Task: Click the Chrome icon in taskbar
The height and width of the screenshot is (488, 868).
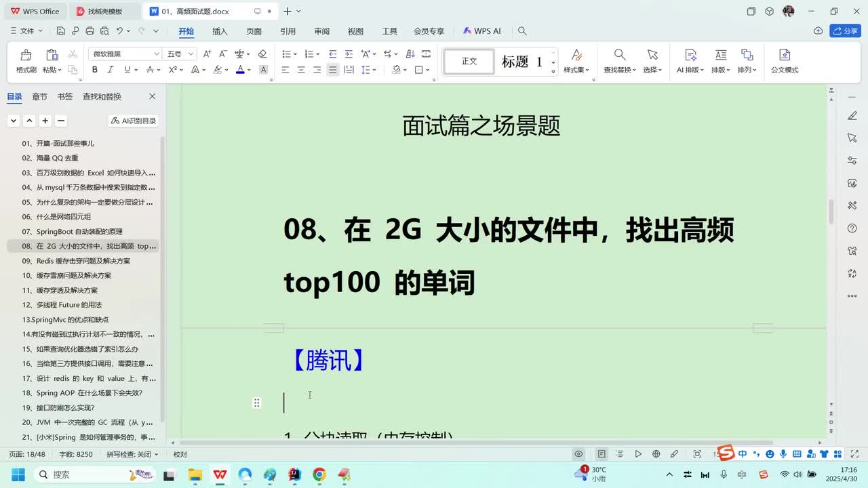Action: 319,474
